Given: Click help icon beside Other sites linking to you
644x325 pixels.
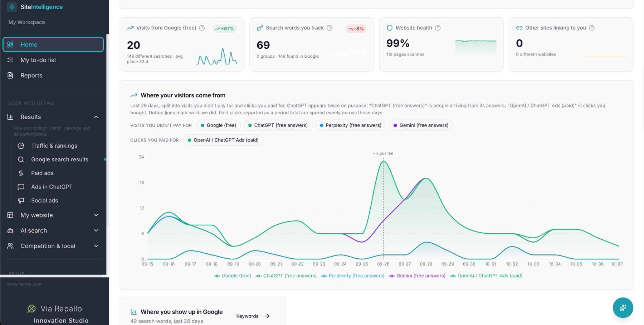Looking at the screenshot, I should 592,28.
